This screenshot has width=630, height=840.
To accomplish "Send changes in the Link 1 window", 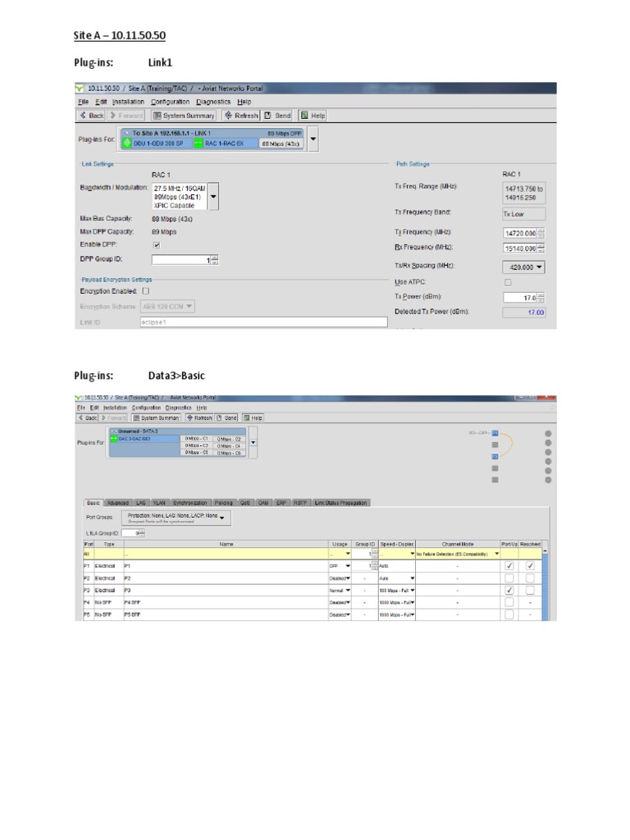I will click(277, 115).
